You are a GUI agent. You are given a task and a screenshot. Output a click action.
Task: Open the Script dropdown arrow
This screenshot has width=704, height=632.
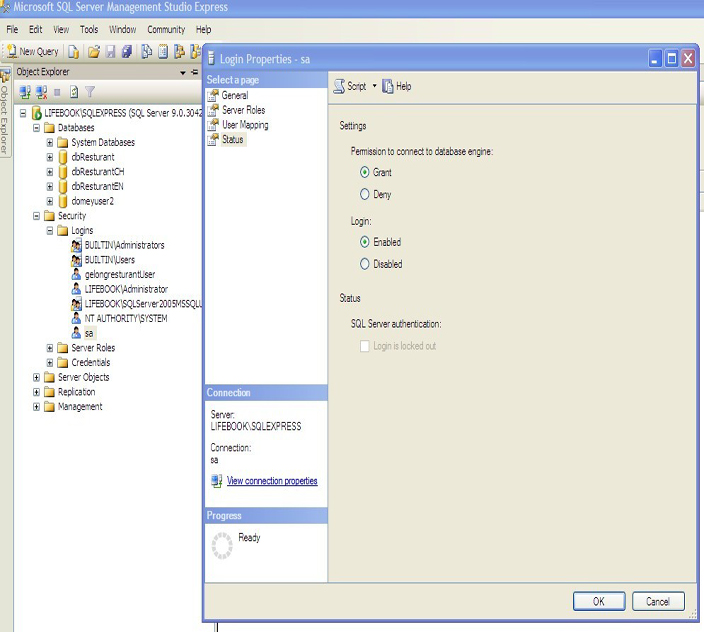pyautogui.click(x=375, y=87)
